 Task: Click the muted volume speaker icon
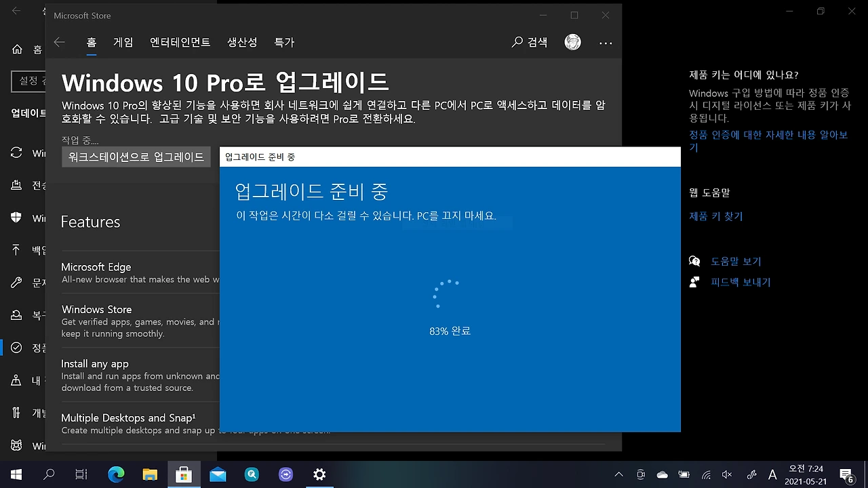(x=728, y=474)
